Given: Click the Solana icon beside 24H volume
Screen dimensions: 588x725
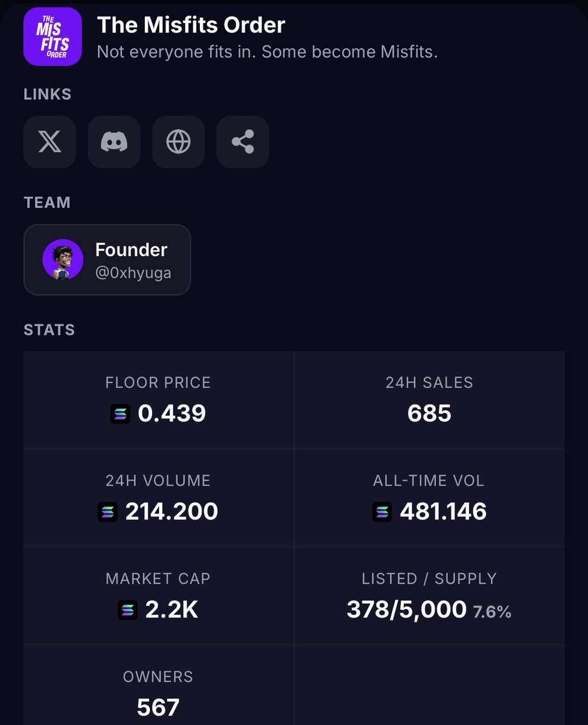Looking at the screenshot, I should click(107, 512).
